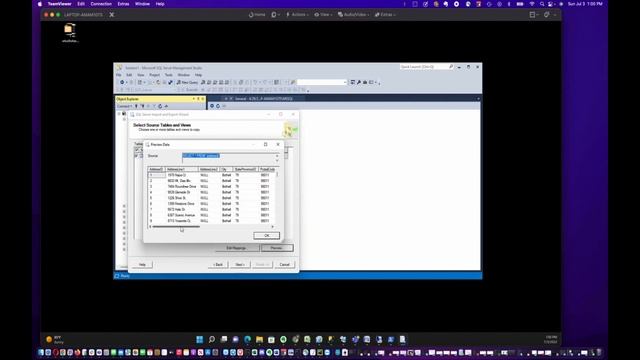The width and height of the screenshot is (640, 360).
Task: Click the Wi-Fi icon in the Mac menu bar
Action: coord(532,4)
